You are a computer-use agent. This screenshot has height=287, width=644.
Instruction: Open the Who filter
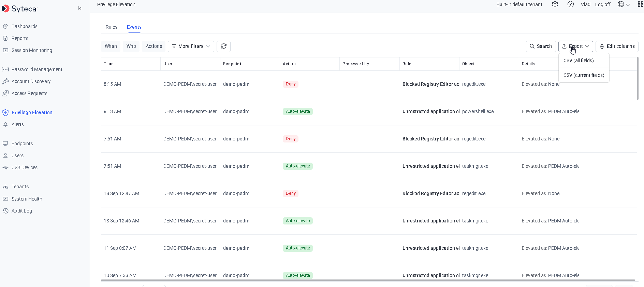[131, 46]
